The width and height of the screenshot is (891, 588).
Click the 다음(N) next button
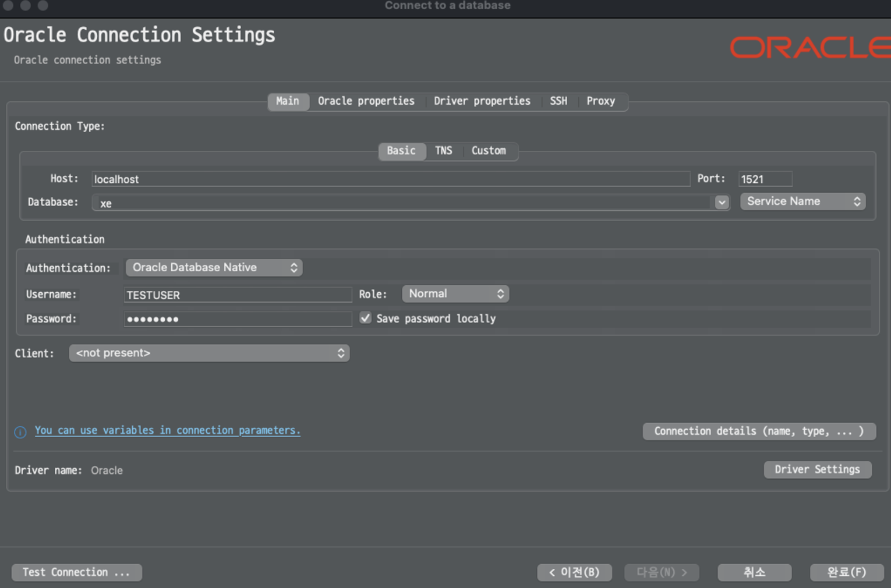click(x=662, y=572)
